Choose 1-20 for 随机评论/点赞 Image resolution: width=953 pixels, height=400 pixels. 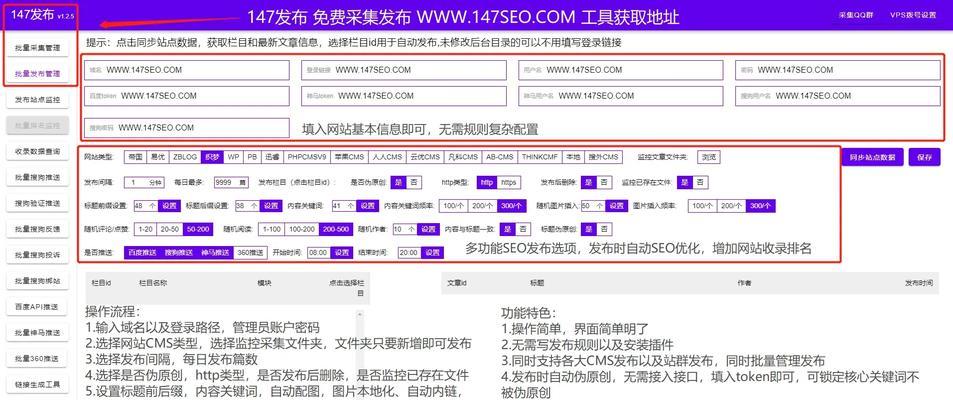pos(145,229)
